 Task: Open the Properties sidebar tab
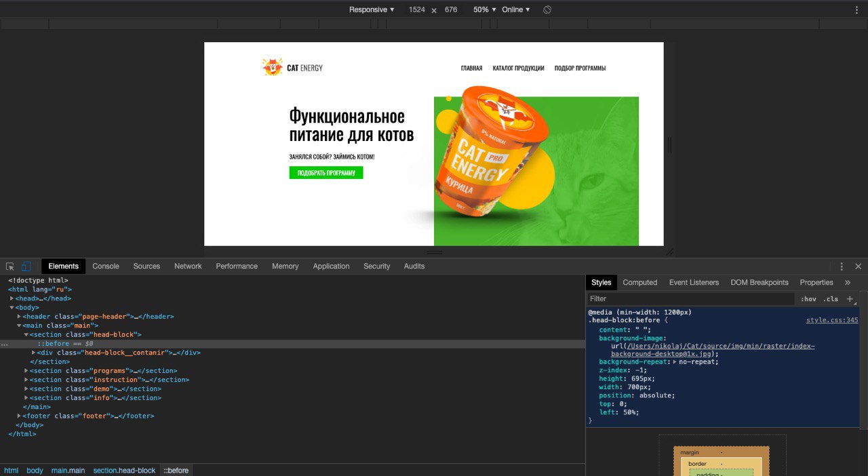pos(816,283)
